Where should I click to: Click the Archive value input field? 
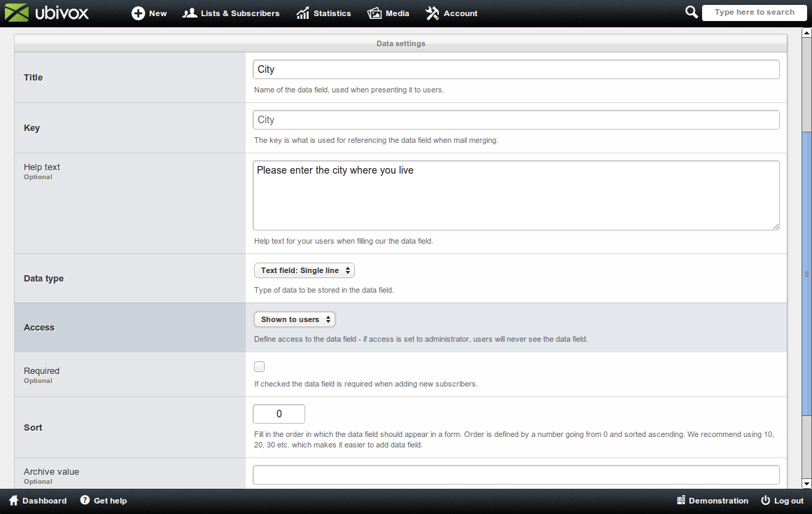517,475
